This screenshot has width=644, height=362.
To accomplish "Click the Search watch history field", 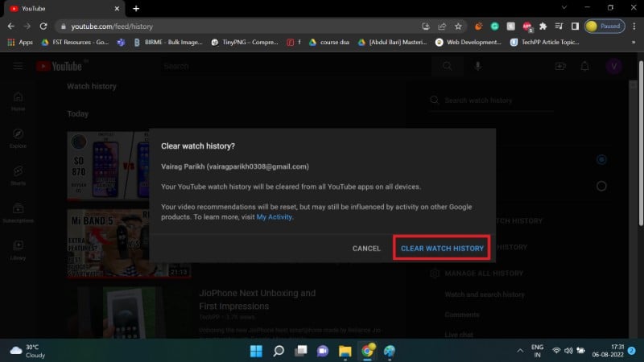I will pos(492,100).
